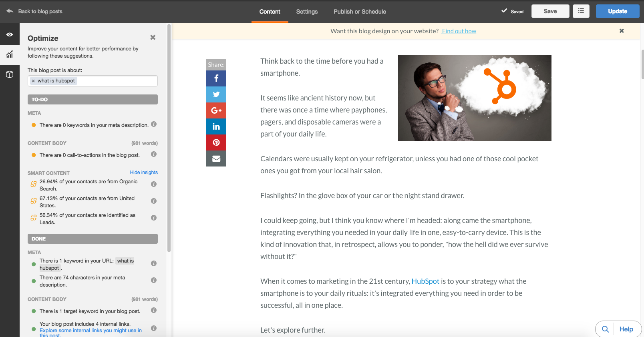Show info for keyword in URL item

[154, 263]
